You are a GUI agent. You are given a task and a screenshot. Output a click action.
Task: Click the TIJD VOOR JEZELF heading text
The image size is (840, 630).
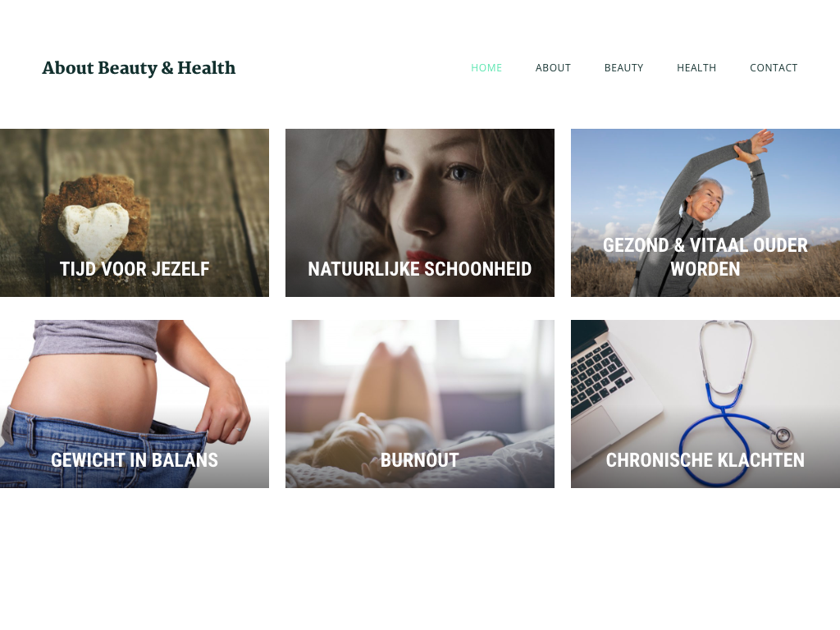point(135,269)
